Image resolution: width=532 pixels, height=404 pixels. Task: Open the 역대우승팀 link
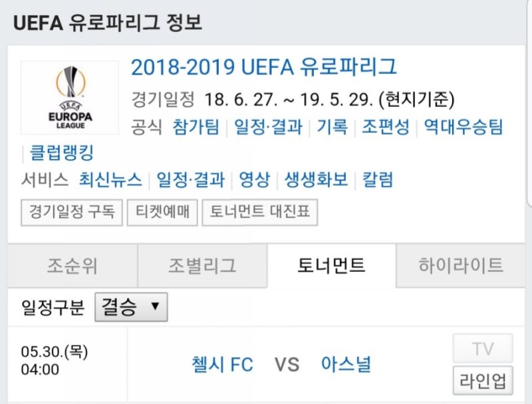[463, 127]
